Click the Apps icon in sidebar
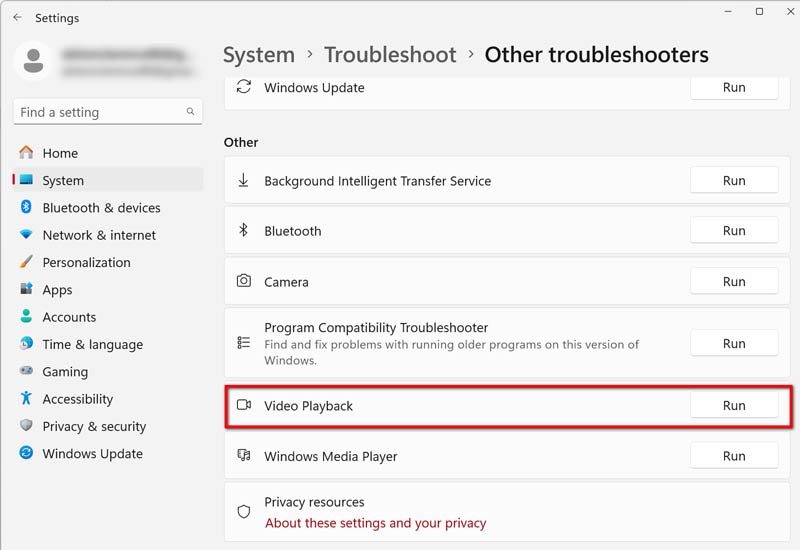Image resolution: width=800 pixels, height=550 pixels. coord(26,289)
